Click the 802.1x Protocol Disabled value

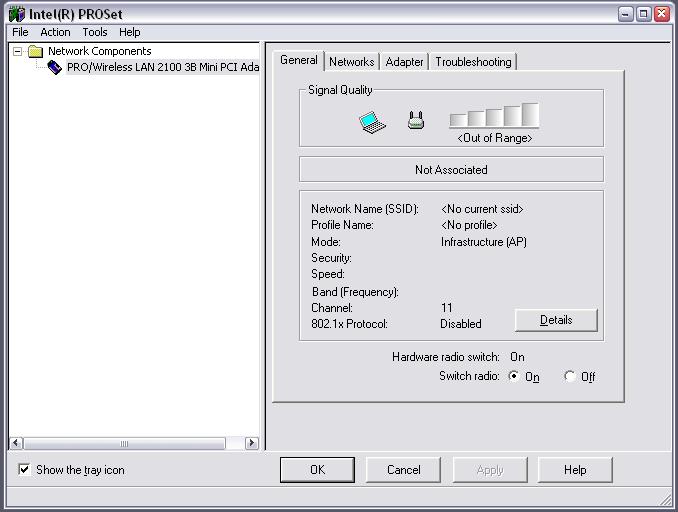click(461, 324)
